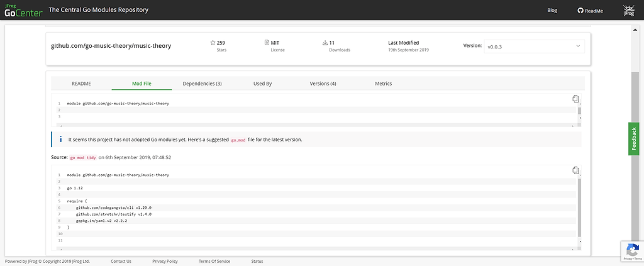The width and height of the screenshot is (644, 266).
Task: Click the JFrog GoCenter logo
Action: (23, 10)
